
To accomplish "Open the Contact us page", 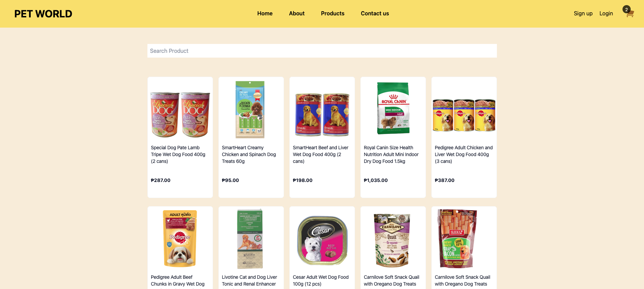I will 375,13.
